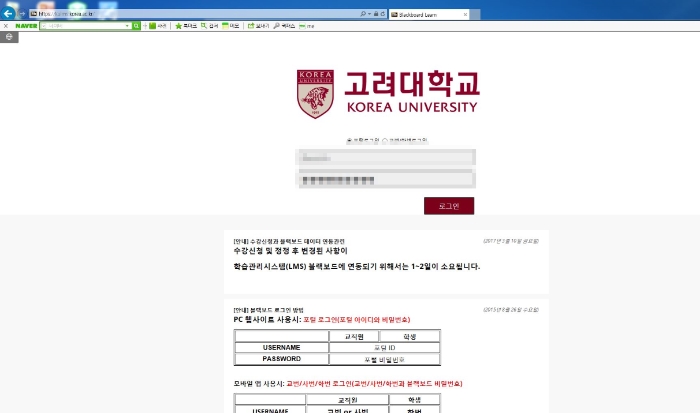Click the 포털 비밀번호 table cell
The height and width of the screenshot is (413, 700).
[x=384, y=359]
